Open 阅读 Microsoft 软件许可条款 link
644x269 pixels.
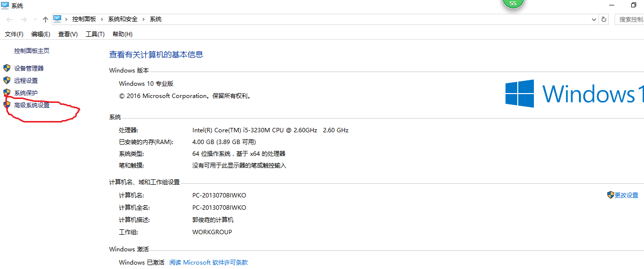pos(208,262)
